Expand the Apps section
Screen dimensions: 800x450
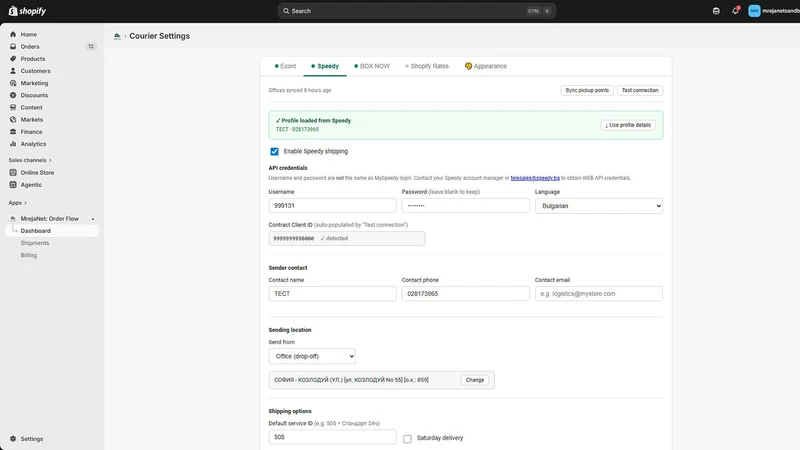pos(18,203)
